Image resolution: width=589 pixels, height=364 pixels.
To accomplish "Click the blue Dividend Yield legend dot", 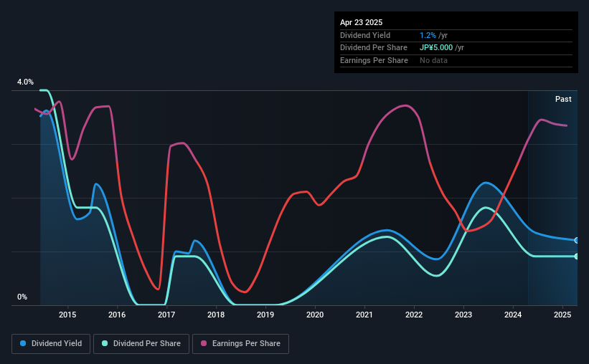I will tap(23, 343).
